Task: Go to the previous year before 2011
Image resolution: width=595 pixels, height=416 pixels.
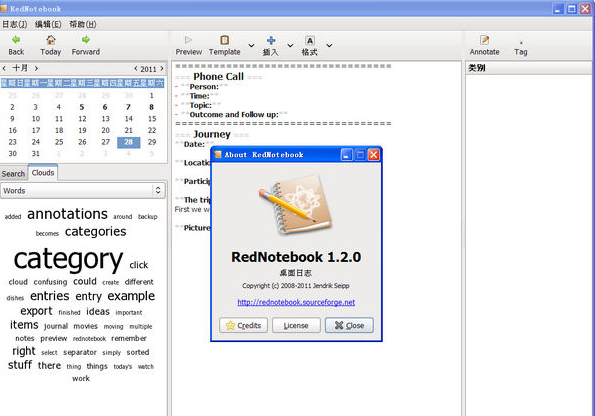Action: [x=135, y=69]
